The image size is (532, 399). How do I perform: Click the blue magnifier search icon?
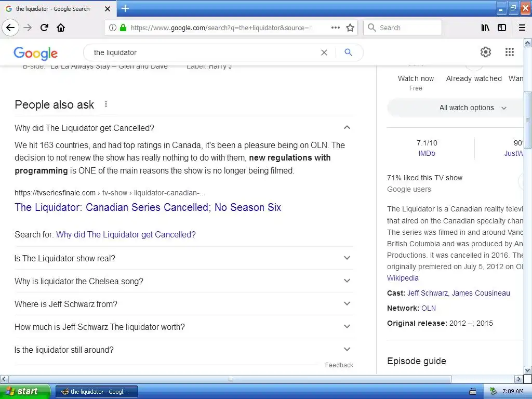click(x=348, y=52)
